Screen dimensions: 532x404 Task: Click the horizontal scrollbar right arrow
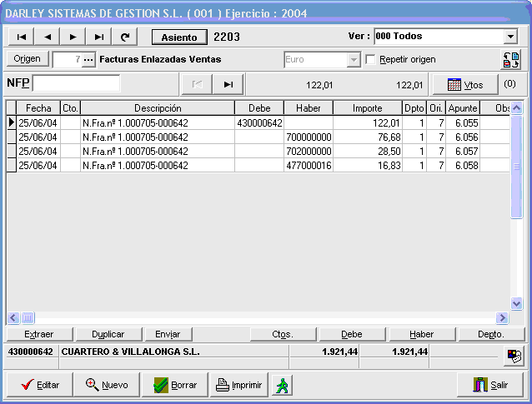pos(502,317)
